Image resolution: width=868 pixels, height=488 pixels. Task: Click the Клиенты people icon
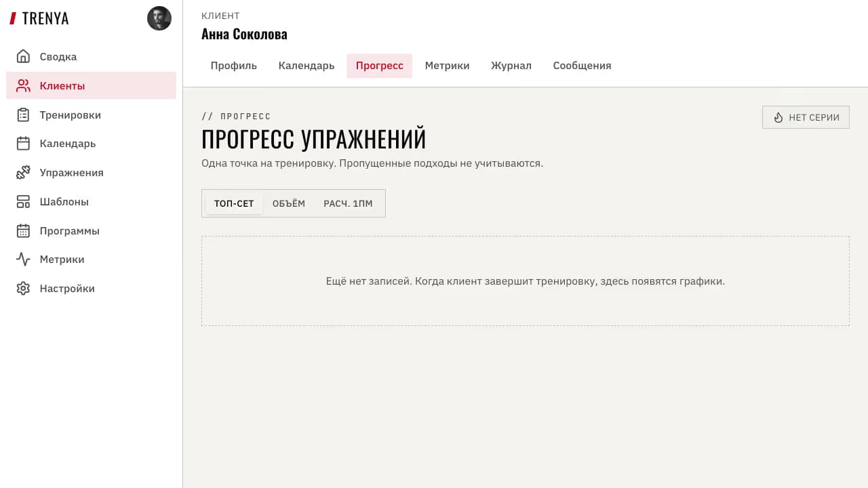pos(23,85)
